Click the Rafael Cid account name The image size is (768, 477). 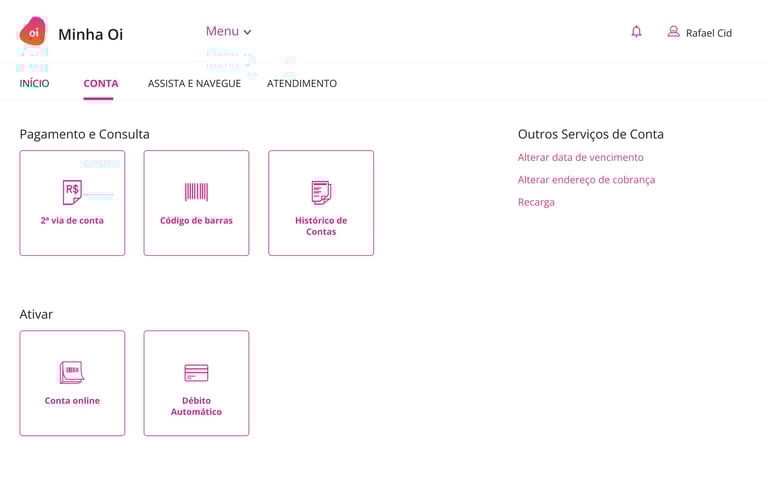click(x=709, y=33)
